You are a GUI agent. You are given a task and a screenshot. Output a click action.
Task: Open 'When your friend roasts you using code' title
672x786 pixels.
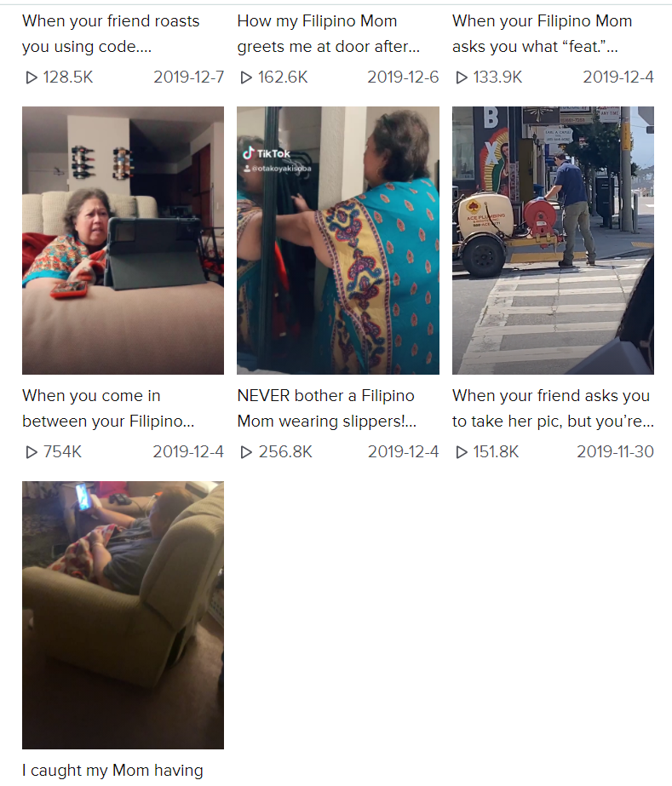111,33
